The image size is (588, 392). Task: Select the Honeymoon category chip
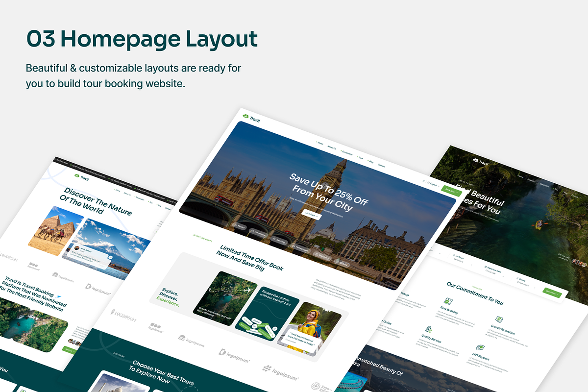(x=299, y=248)
